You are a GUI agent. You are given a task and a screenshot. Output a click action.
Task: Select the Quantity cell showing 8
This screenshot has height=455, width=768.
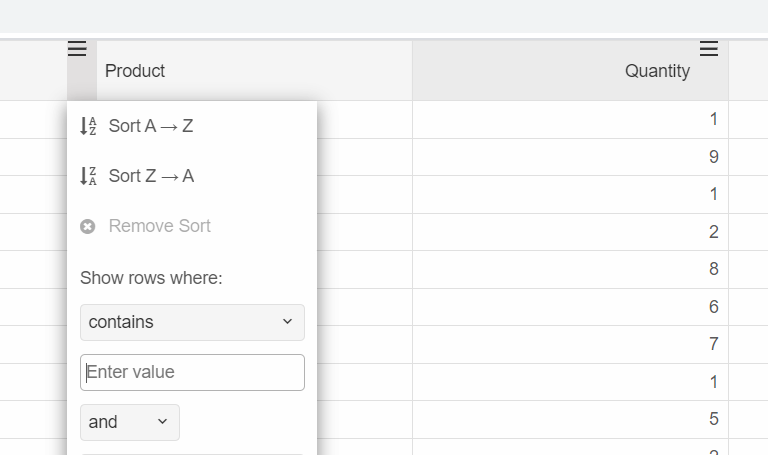(570, 269)
